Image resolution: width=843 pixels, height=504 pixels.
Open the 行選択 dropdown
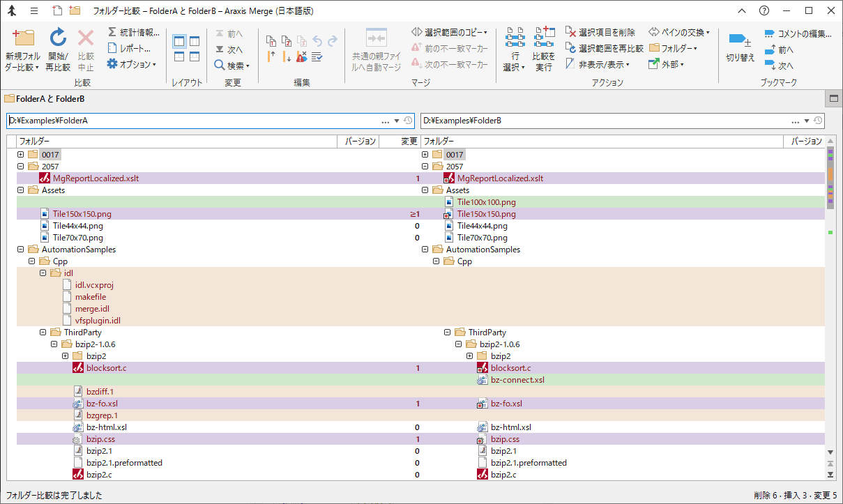[515, 49]
